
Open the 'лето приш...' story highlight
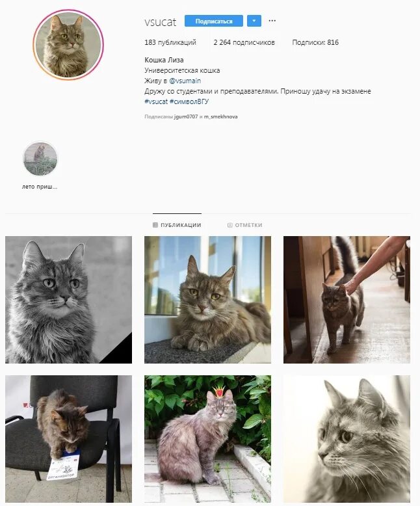click(x=40, y=159)
